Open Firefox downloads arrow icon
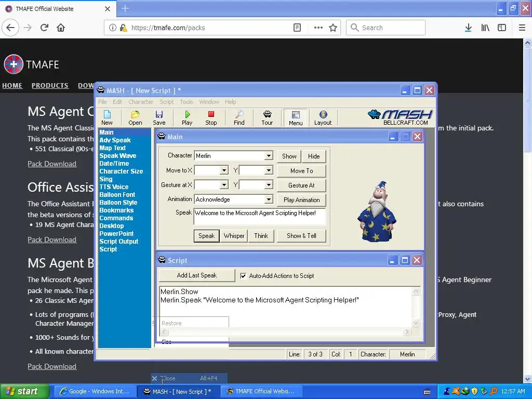The height and width of the screenshot is (399, 532). click(x=468, y=28)
